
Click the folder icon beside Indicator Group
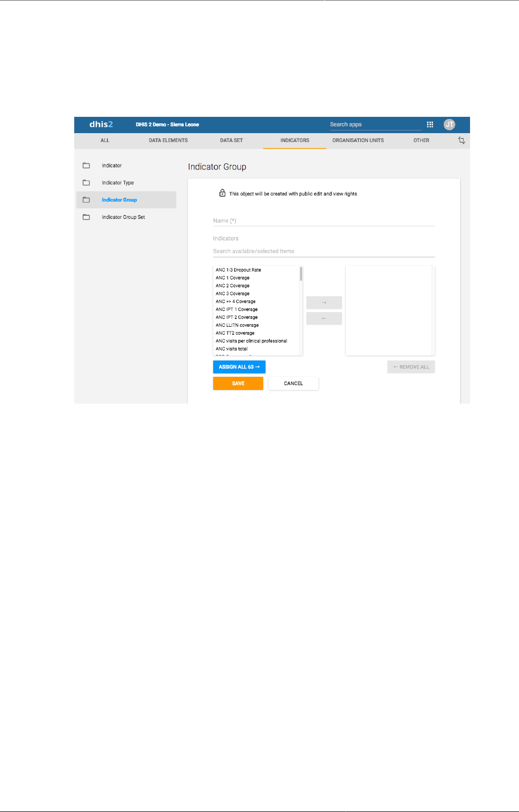(86, 200)
